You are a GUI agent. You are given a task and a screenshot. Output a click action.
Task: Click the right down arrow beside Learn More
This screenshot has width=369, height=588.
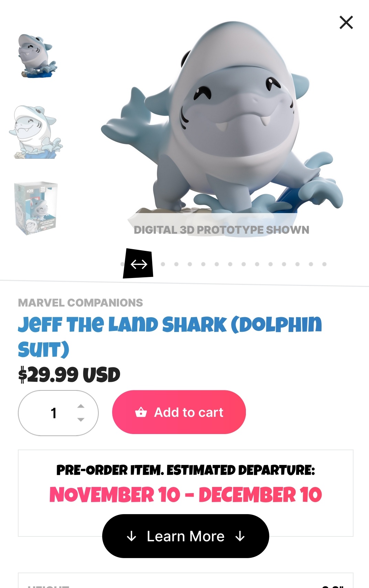tap(240, 536)
